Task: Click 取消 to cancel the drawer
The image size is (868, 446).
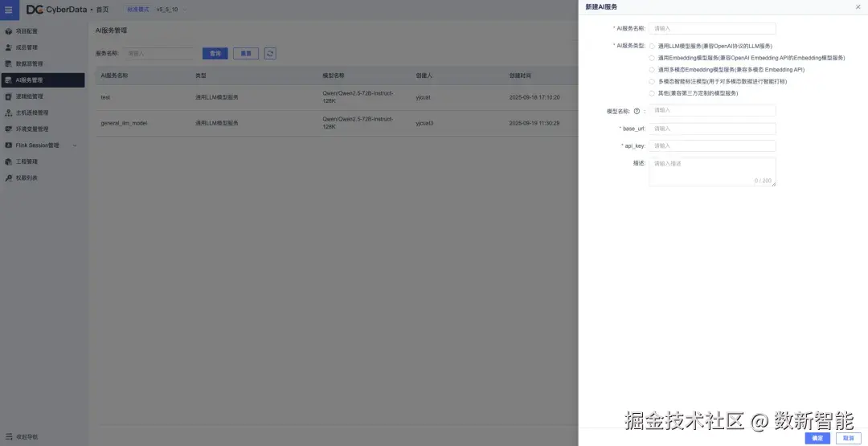Action: (x=849, y=438)
